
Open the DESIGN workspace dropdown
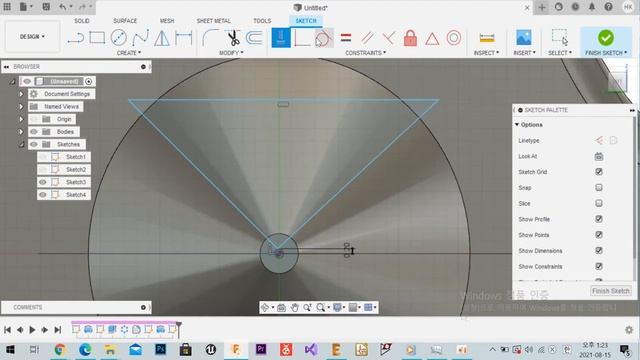coord(32,37)
